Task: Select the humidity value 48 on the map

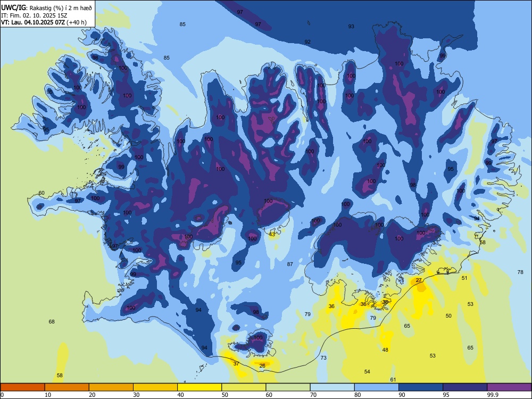Action: point(385,350)
